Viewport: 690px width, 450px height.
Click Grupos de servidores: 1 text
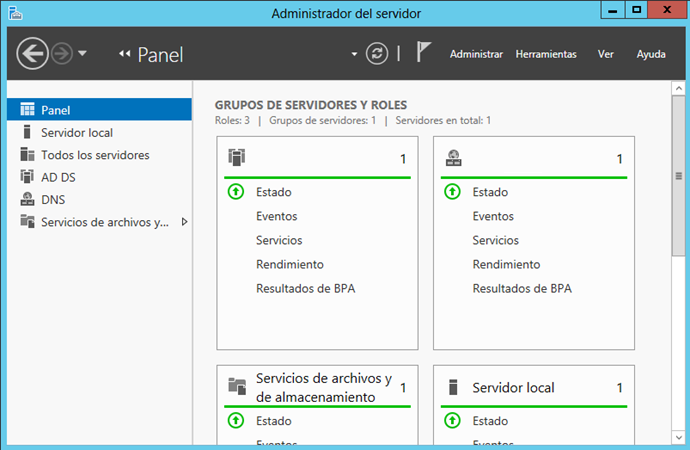(323, 121)
